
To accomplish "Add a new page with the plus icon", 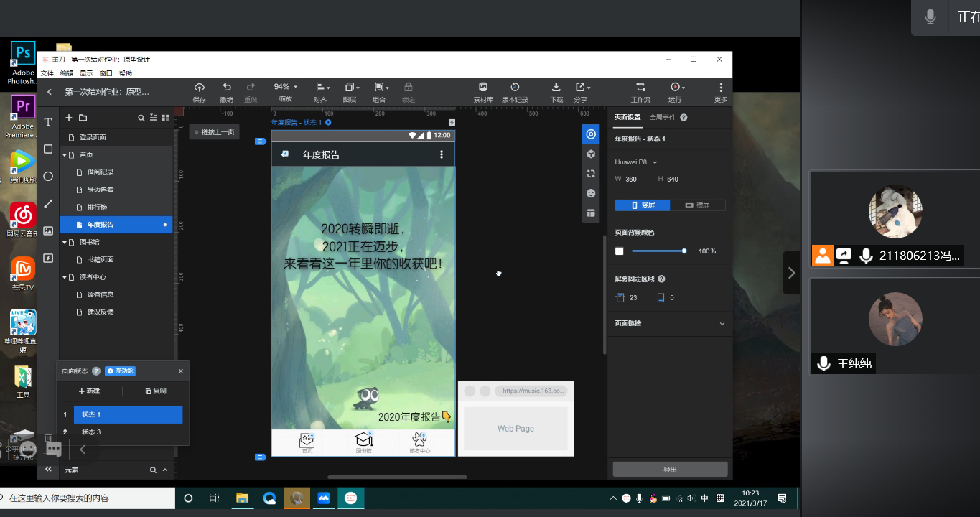I will click(x=69, y=118).
